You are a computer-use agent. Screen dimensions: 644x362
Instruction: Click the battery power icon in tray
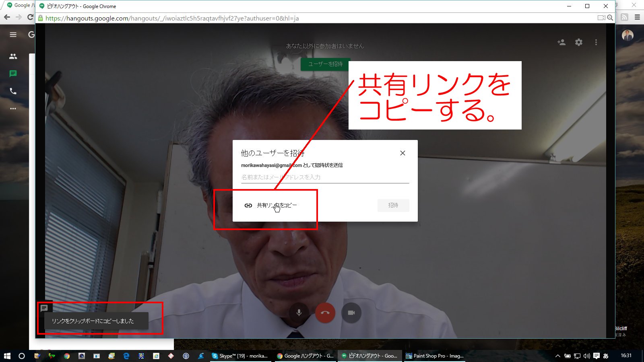pyautogui.click(x=568, y=356)
